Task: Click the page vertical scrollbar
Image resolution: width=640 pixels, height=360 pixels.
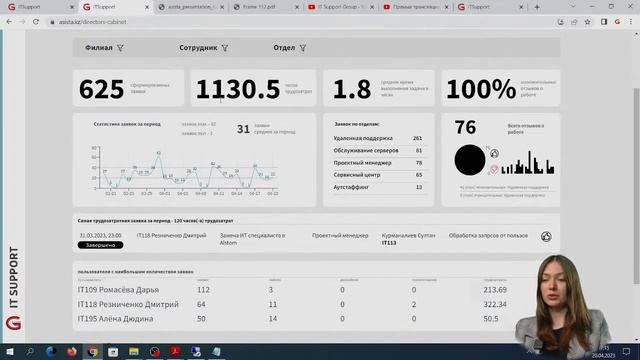Action: point(636,186)
